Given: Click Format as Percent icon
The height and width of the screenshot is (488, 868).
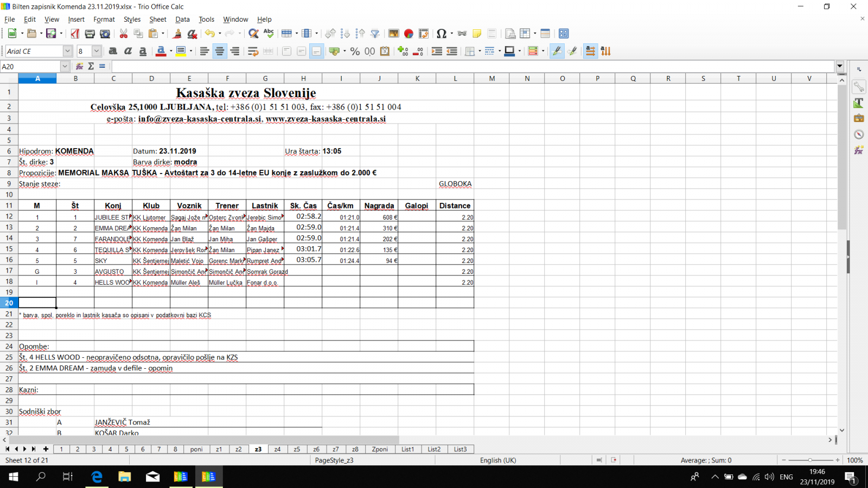Looking at the screenshot, I should point(355,52).
